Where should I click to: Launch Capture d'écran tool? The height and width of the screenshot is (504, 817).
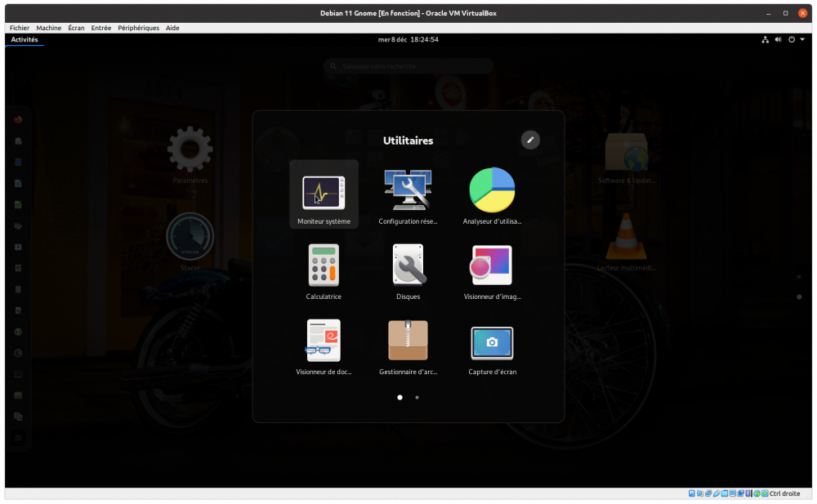[x=492, y=343]
